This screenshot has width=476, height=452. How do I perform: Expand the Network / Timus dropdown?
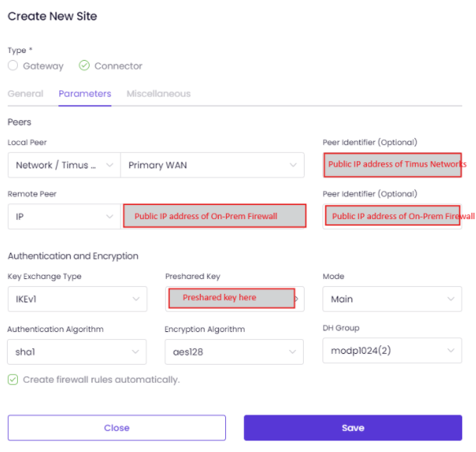(65, 165)
